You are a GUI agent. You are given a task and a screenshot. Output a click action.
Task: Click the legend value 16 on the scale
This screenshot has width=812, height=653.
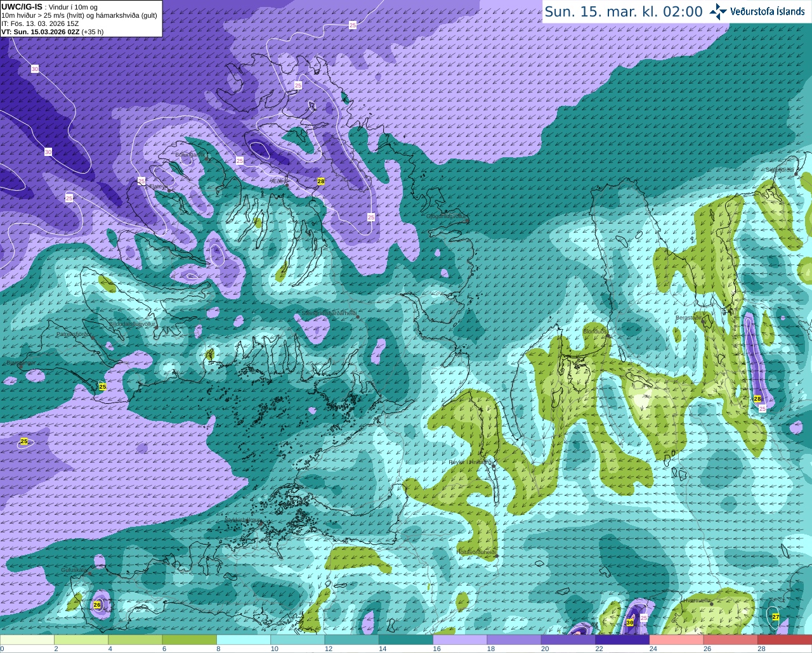tap(436, 649)
